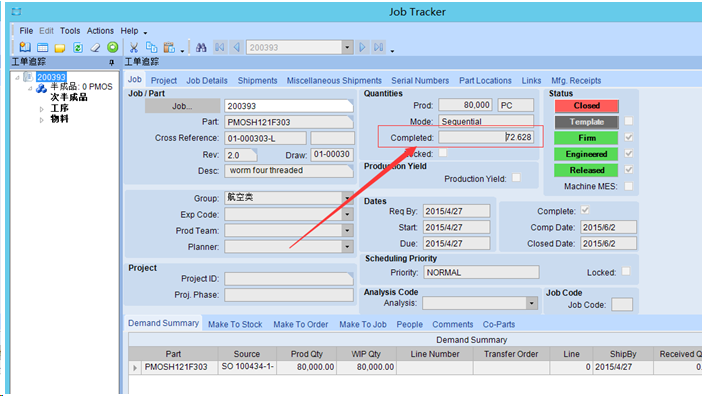
Task: Click the Copy icon in toolbar
Action: click(152, 47)
